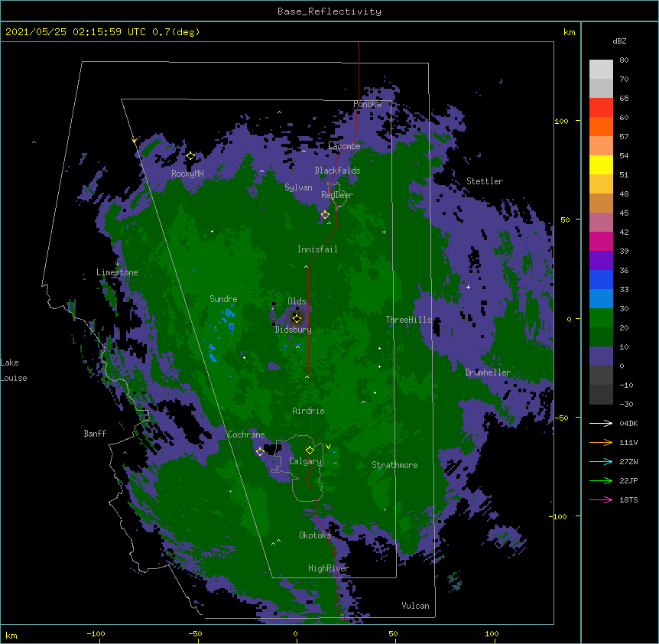Click the RedDeer city label

coord(337,195)
